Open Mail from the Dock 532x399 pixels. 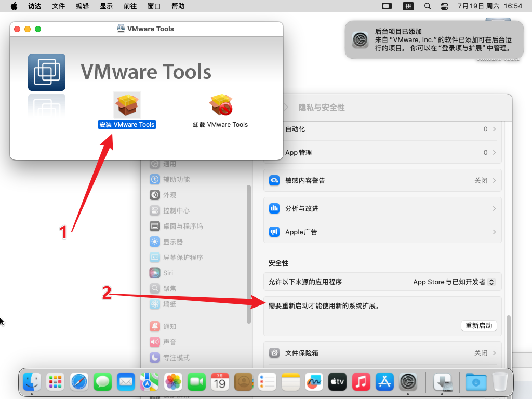(126, 382)
